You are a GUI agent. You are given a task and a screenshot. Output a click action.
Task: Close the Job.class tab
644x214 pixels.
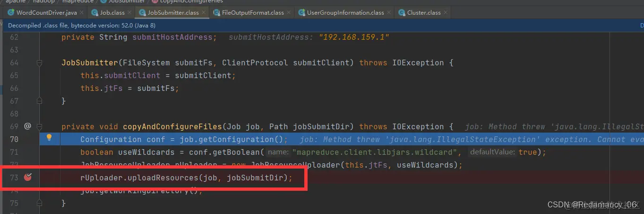tap(129, 13)
